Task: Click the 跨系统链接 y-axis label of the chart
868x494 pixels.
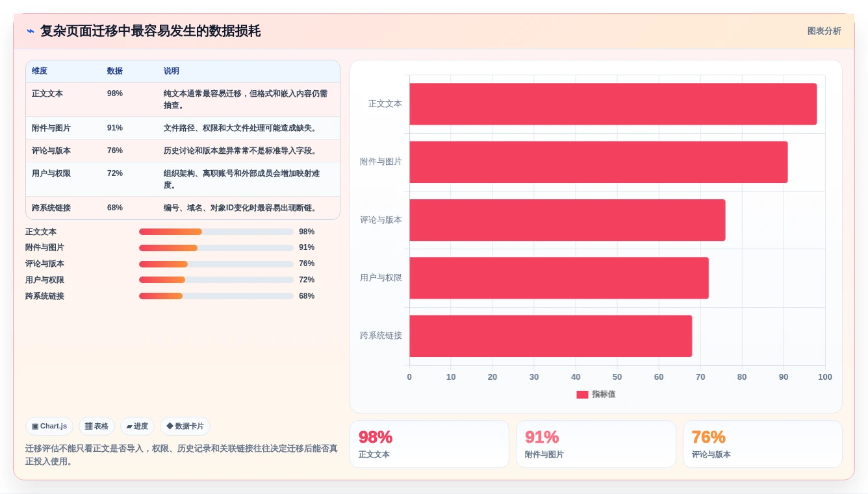Action: 381,336
